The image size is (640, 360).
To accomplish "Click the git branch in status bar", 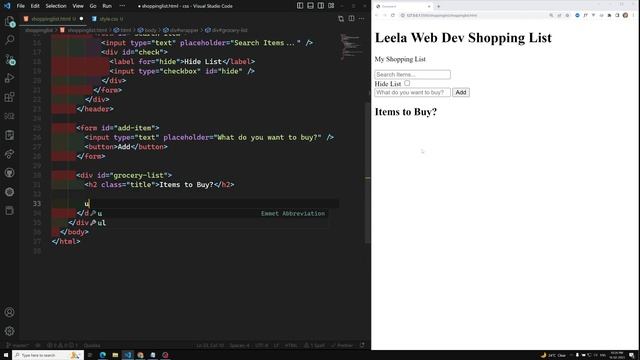I will pos(17,345).
